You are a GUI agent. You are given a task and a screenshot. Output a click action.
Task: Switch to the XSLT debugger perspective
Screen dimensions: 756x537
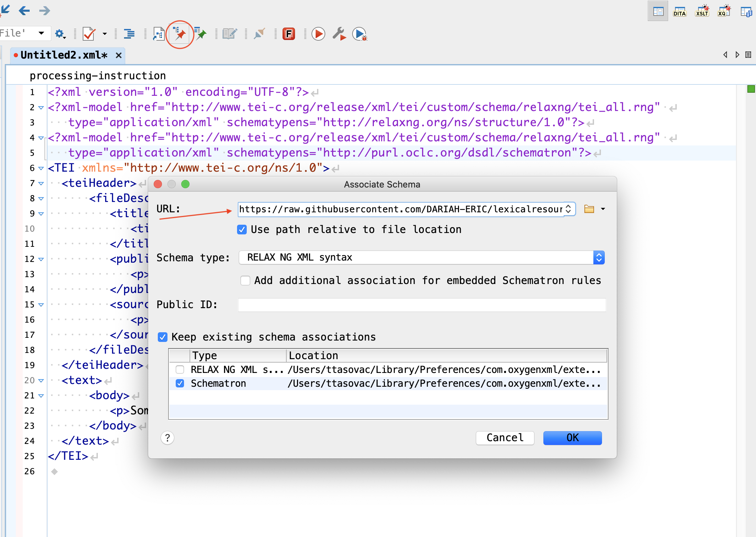(702, 11)
